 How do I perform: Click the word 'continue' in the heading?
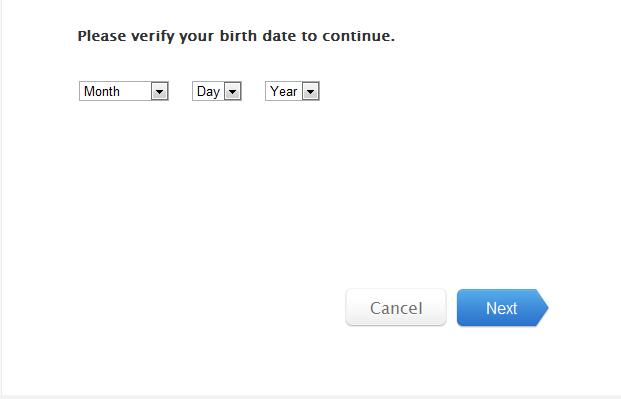[356, 36]
